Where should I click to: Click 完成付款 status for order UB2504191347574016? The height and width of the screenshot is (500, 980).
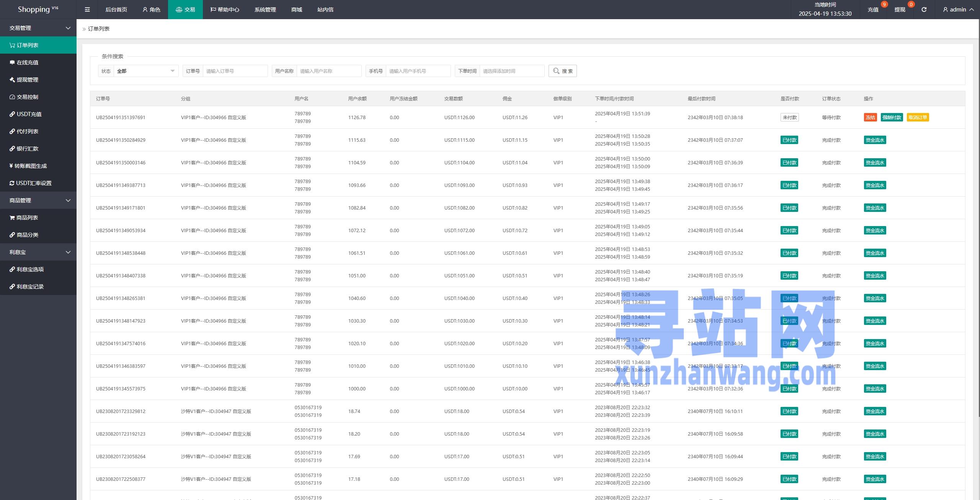coord(831,344)
